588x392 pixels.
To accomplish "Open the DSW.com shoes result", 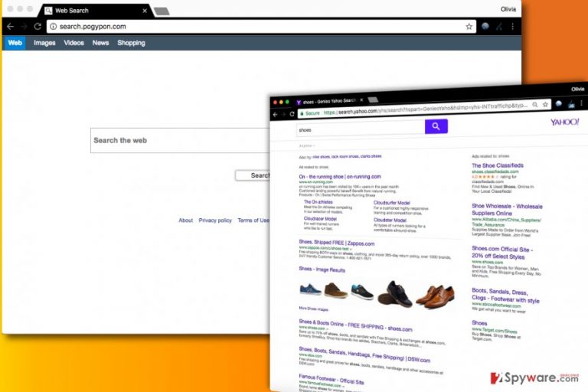I will [364, 354].
